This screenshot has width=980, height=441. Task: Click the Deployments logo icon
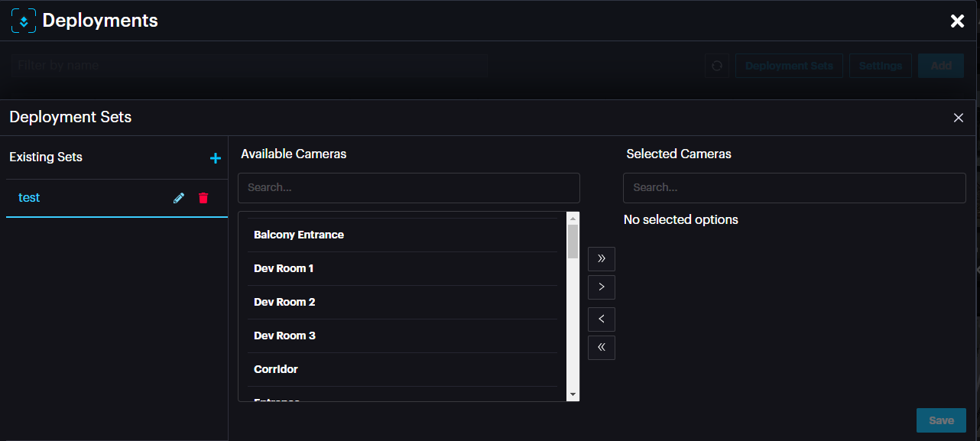(24, 21)
